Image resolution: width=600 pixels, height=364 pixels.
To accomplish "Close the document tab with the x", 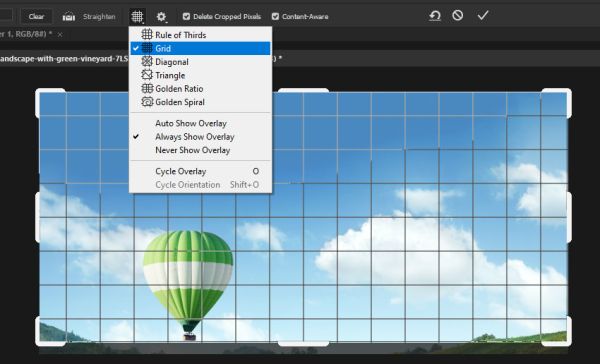I will click(x=60, y=34).
